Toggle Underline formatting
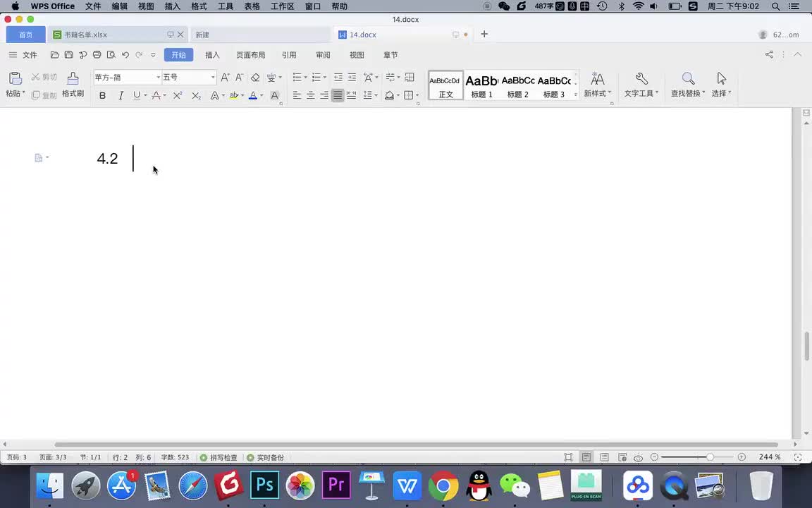This screenshot has height=508, width=812. 136,95
